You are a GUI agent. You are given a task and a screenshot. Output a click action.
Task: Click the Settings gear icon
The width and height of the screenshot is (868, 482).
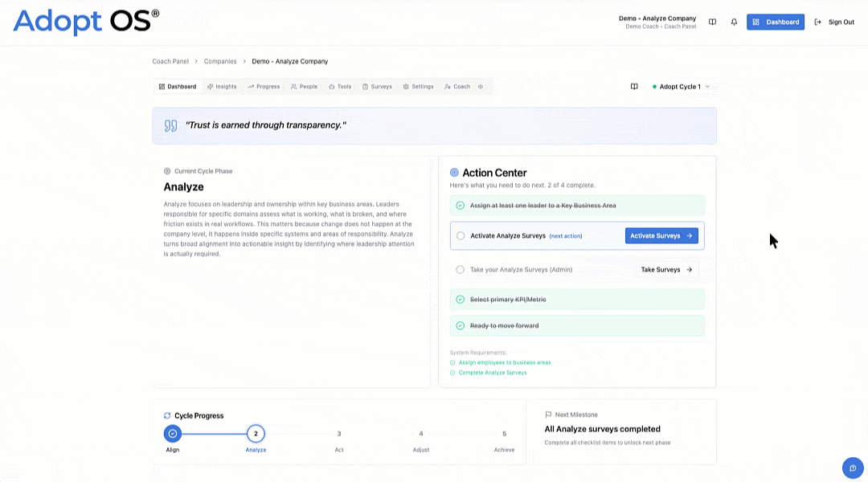pyautogui.click(x=406, y=86)
